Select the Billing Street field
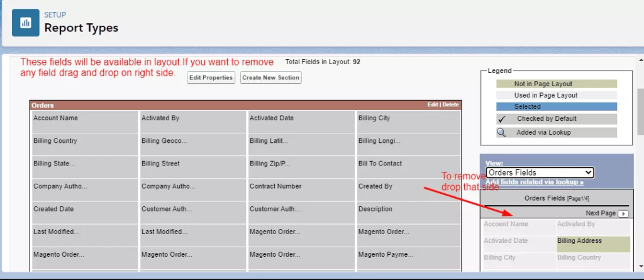This screenshot has width=644, height=280. (x=193, y=167)
